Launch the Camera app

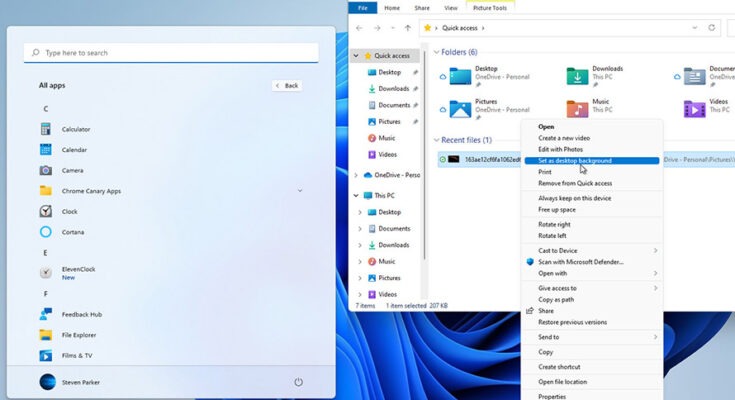[61, 170]
